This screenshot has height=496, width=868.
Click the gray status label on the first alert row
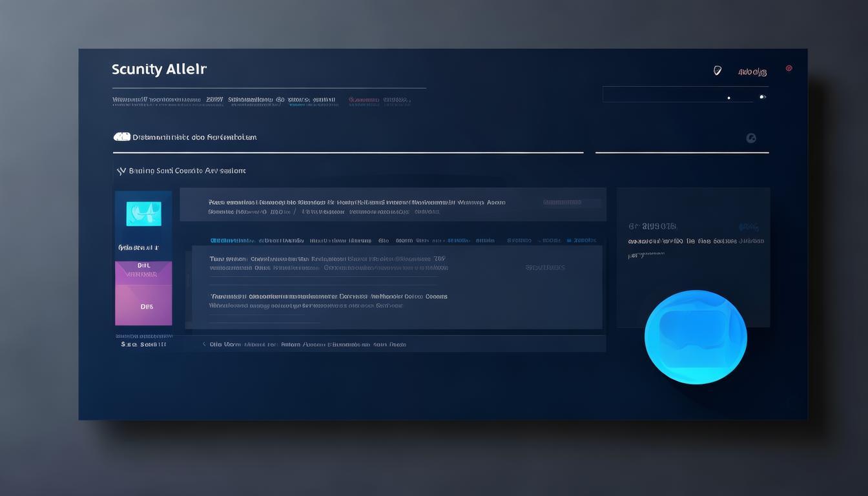pos(544,267)
